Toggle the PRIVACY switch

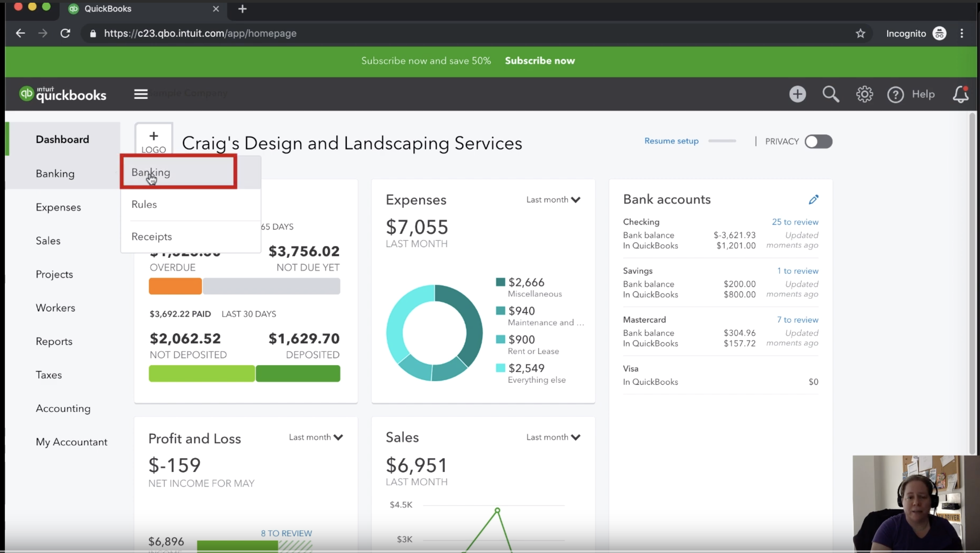pos(818,142)
